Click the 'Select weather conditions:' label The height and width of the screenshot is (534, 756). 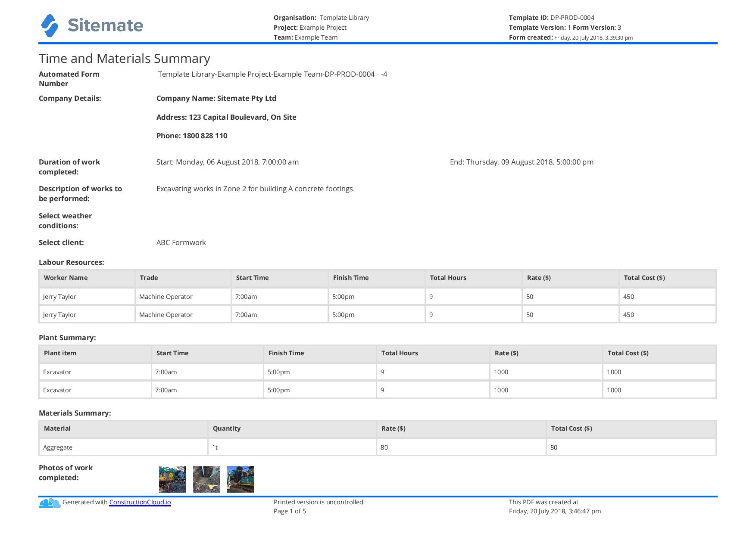pos(66,220)
